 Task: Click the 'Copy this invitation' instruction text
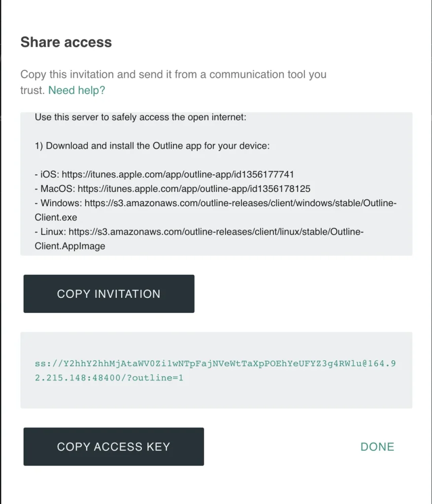[173, 75]
